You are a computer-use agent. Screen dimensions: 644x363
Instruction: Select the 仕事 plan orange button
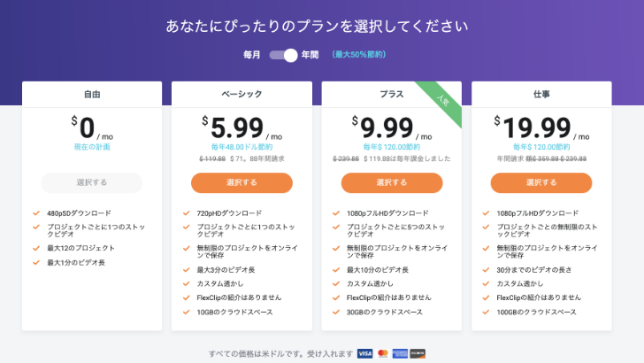click(541, 182)
